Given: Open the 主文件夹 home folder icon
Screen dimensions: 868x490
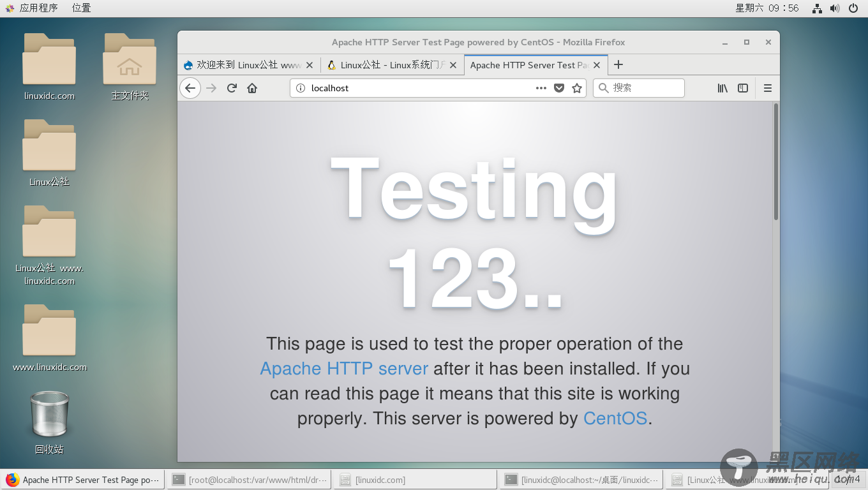Looking at the screenshot, I should (130, 67).
